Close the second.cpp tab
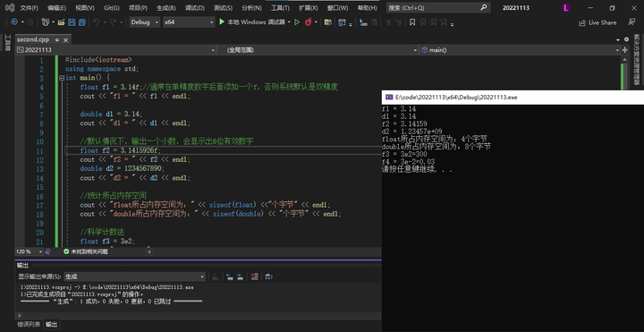Image resolution: width=644 pixels, height=332 pixels. pyautogui.click(x=65, y=40)
